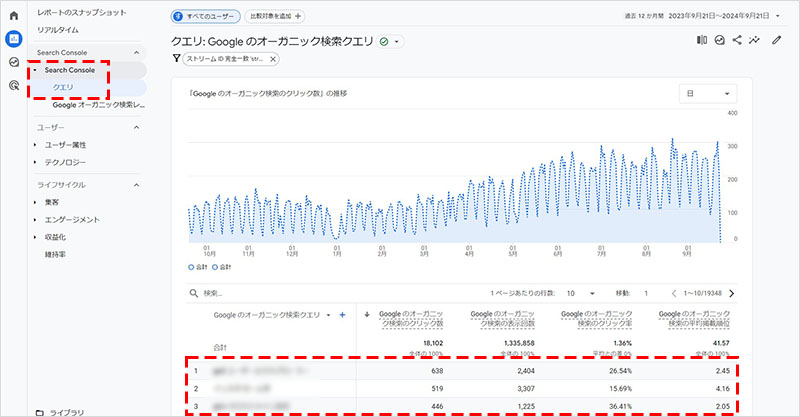
Task: Remove the ストリーム ID filter chip
Action: (x=273, y=59)
